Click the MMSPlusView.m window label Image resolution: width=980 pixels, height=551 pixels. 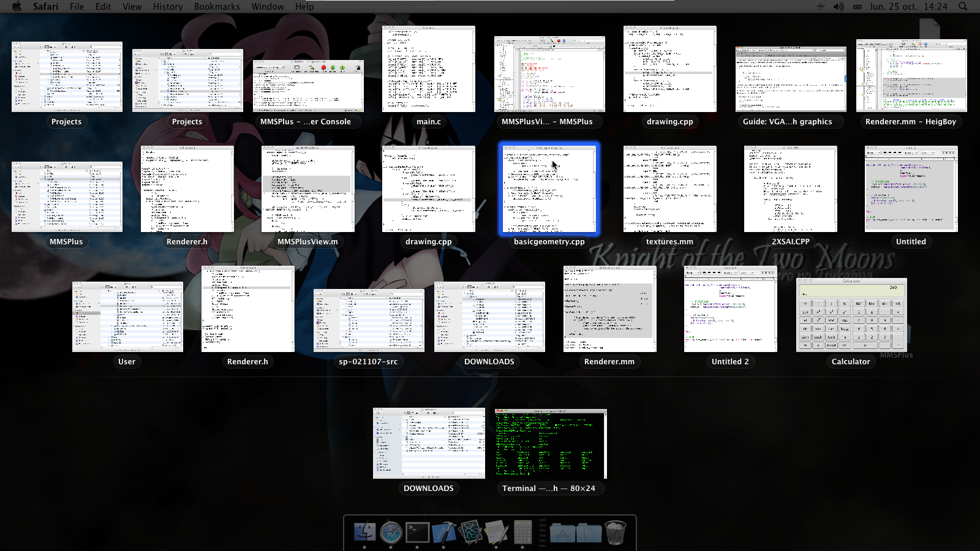[x=307, y=242]
